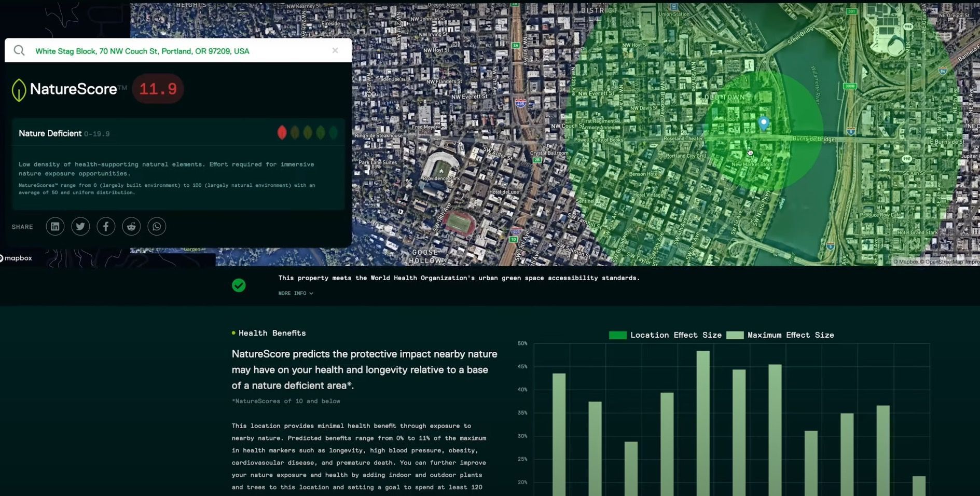This screenshot has height=496, width=980.
Task: Click the I-84 highway shield on the map
Action: pos(943,71)
